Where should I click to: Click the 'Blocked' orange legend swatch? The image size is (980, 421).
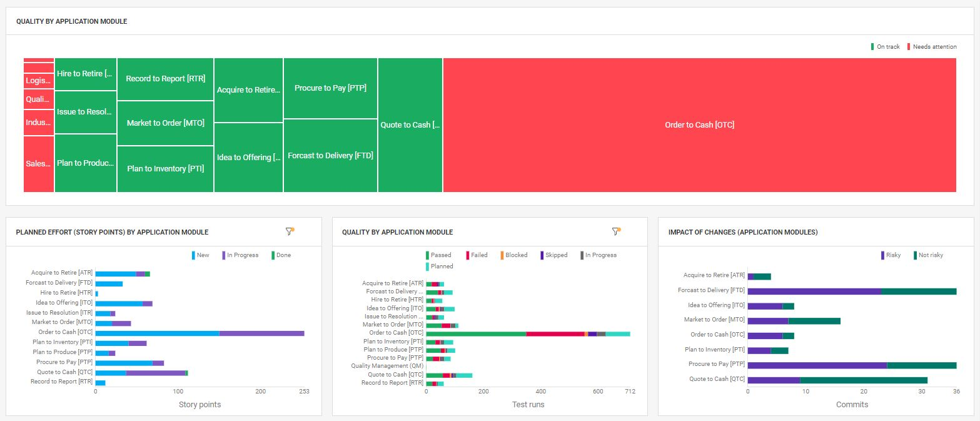pos(502,255)
